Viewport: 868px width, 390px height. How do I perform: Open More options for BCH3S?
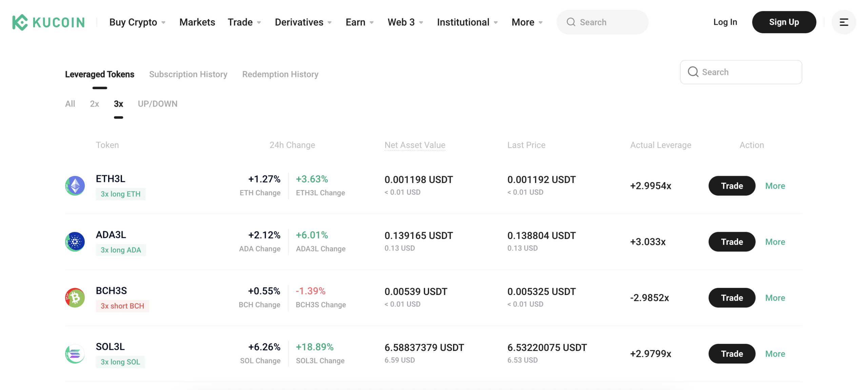(775, 298)
